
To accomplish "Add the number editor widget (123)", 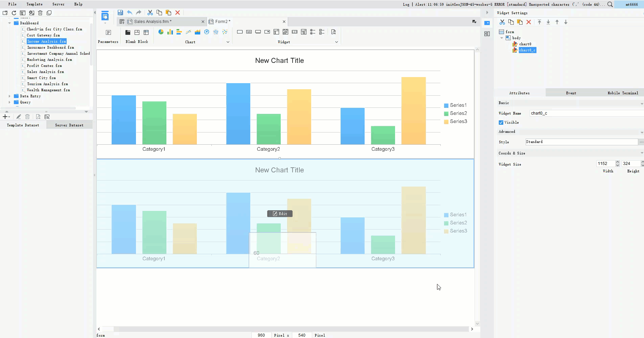I will click(295, 32).
